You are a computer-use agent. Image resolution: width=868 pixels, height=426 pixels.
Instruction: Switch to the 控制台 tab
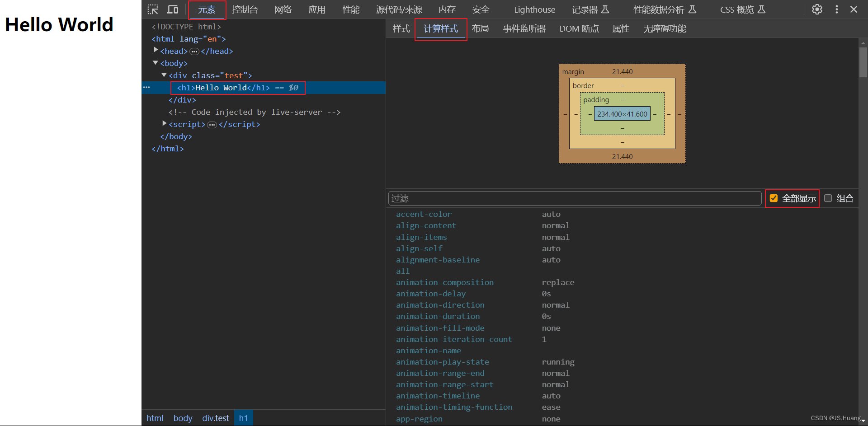point(245,9)
